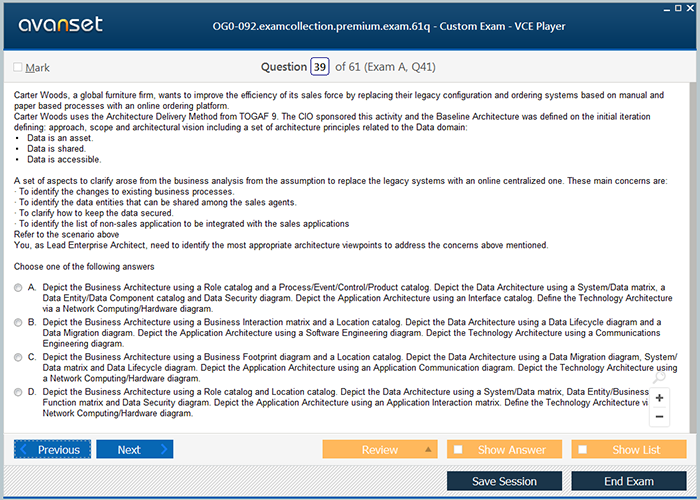Viewport: 700px width, 500px height.
Task: Click answer A text starting 'Role catalog'
Action: pos(358,298)
